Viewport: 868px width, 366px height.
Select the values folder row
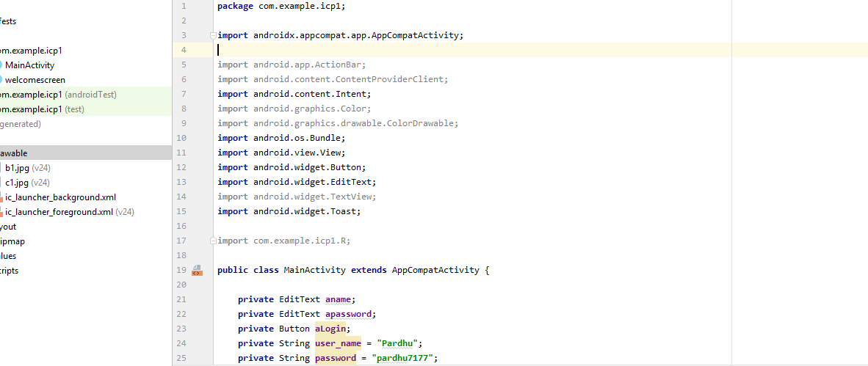pos(86,256)
